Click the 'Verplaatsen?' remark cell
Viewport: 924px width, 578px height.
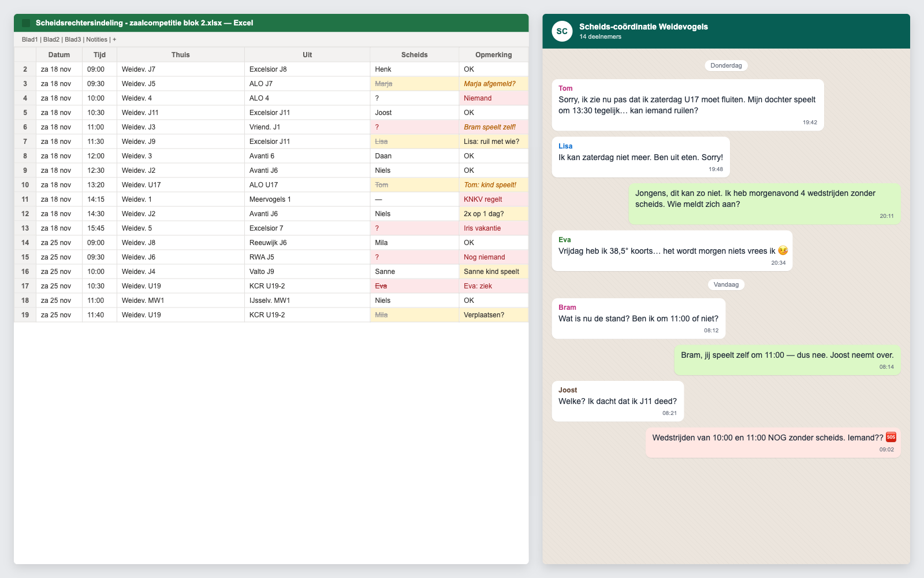pyautogui.click(x=494, y=315)
